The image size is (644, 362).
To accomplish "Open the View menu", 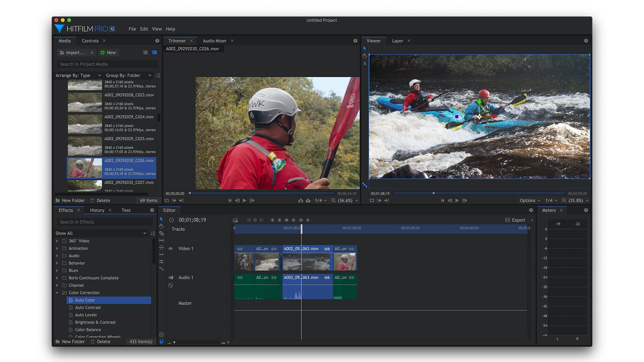I will pyautogui.click(x=157, y=29).
